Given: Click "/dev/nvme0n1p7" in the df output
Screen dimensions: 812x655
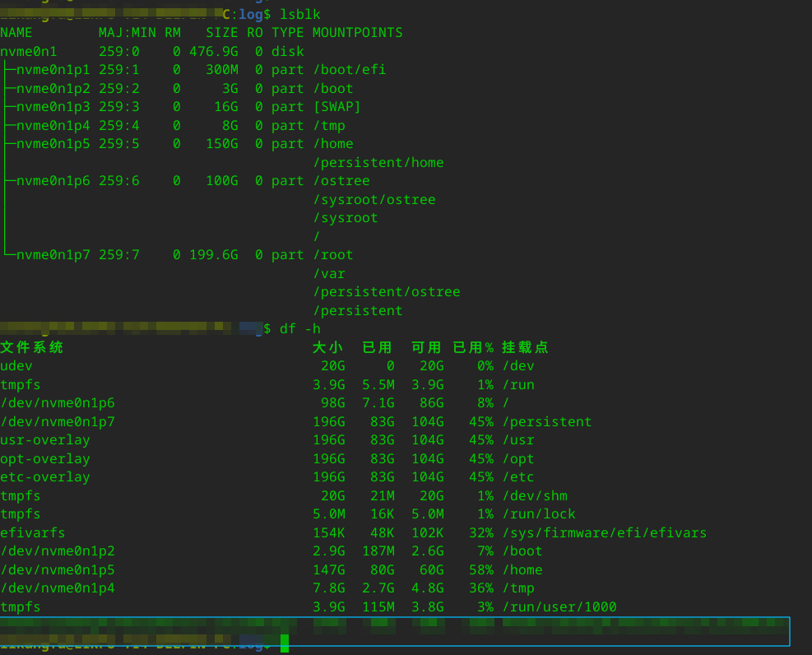Looking at the screenshot, I should 58,421.
